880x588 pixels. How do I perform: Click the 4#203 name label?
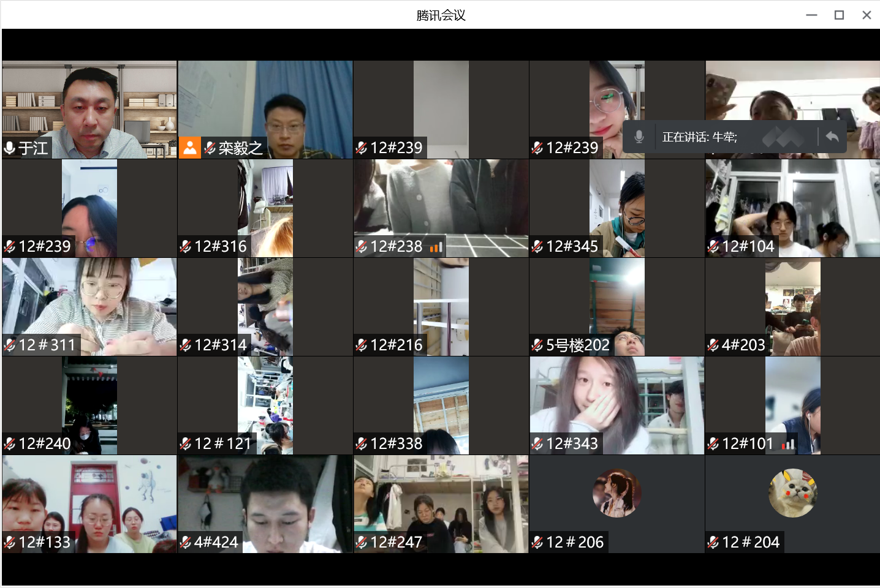point(743,345)
